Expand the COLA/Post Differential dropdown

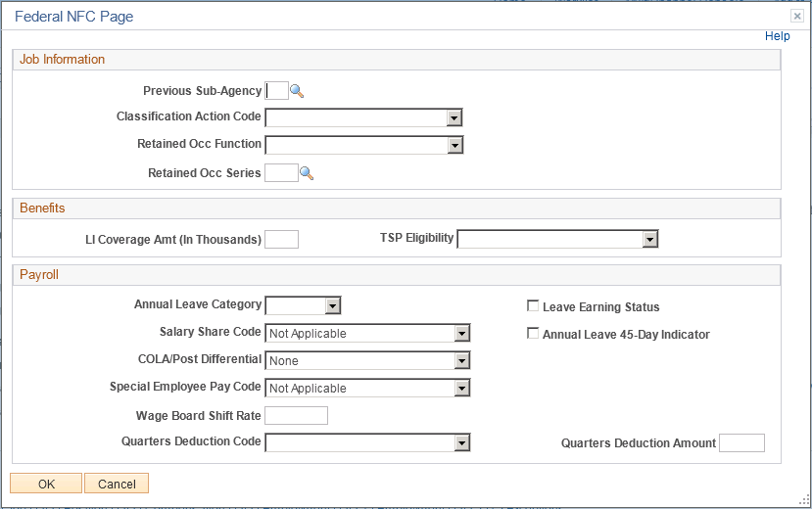(367, 360)
